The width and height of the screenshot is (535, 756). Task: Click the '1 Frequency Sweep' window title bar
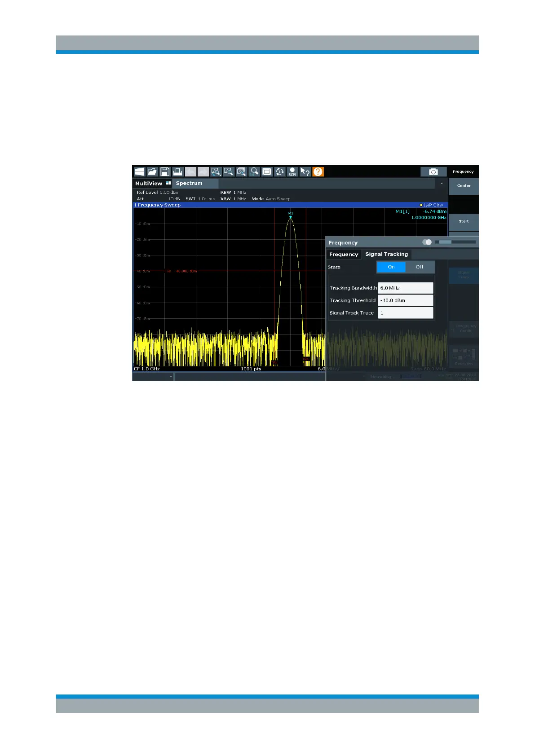click(x=291, y=205)
